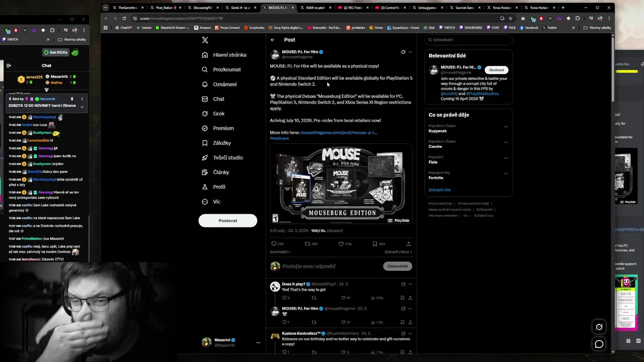
Task: Open Články in X sidebar
Action: pos(215,172)
